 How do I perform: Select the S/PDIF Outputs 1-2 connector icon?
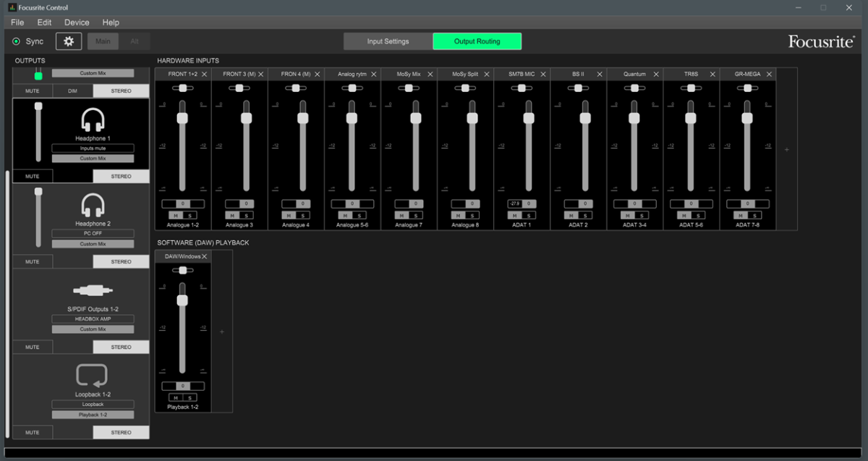point(93,290)
